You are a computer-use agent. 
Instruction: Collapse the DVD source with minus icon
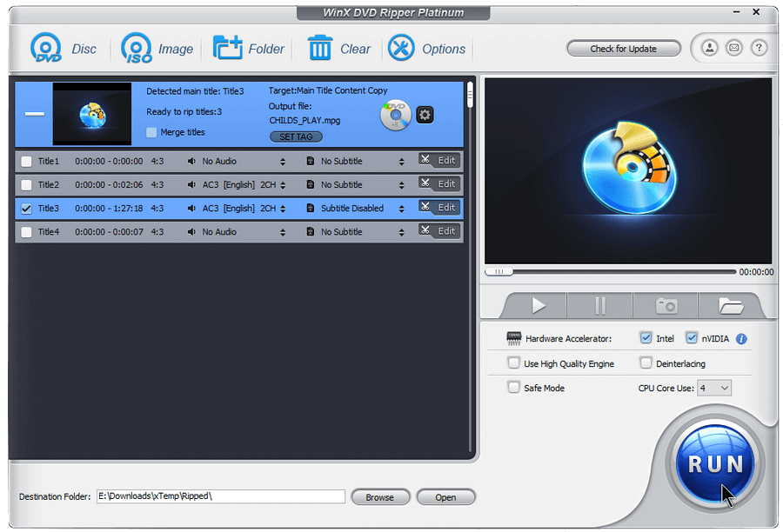click(35, 114)
